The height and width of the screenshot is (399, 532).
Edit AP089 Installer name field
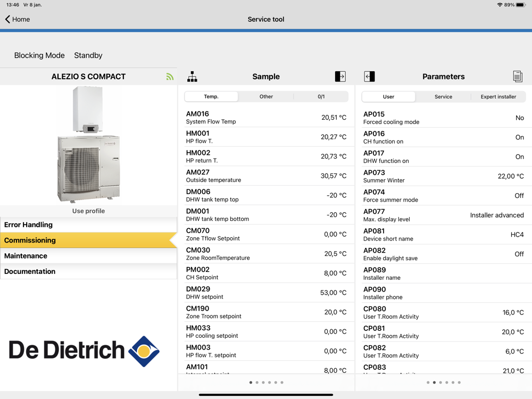(x=444, y=273)
